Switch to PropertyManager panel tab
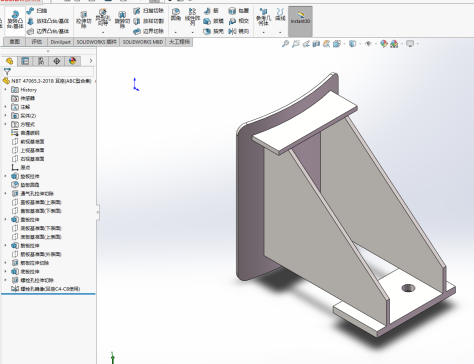 click(x=25, y=61)
